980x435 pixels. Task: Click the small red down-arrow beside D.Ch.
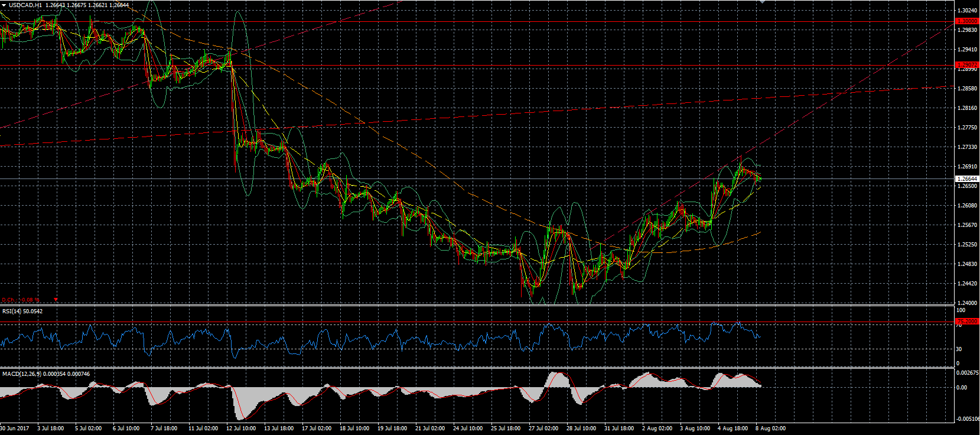point(56,300)
